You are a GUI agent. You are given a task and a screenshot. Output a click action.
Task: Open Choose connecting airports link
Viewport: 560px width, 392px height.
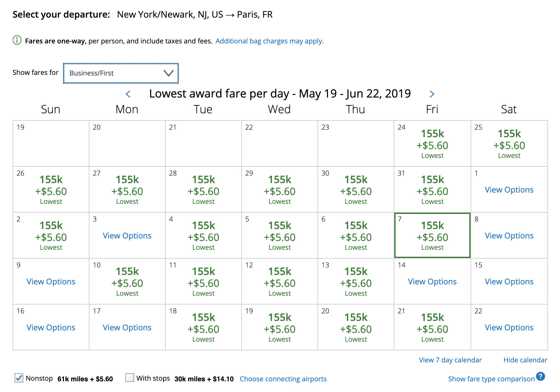click(283, 379)
